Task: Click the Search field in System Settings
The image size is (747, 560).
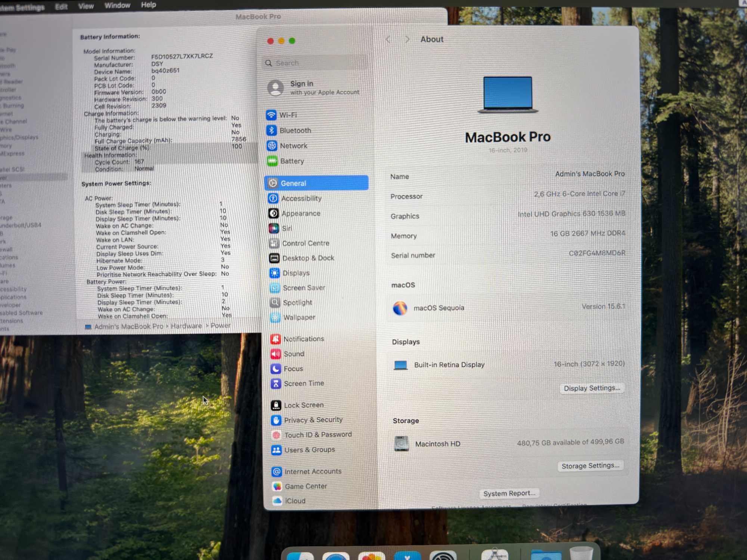Action: click(x=315, y=63)
